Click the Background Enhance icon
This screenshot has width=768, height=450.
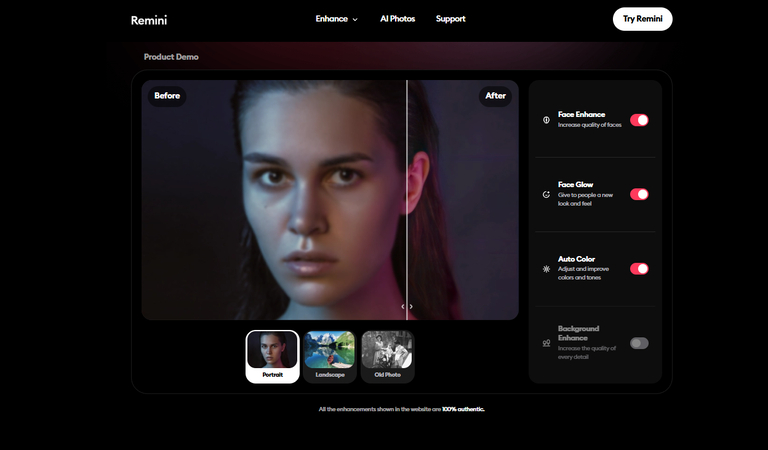point(546,343)
